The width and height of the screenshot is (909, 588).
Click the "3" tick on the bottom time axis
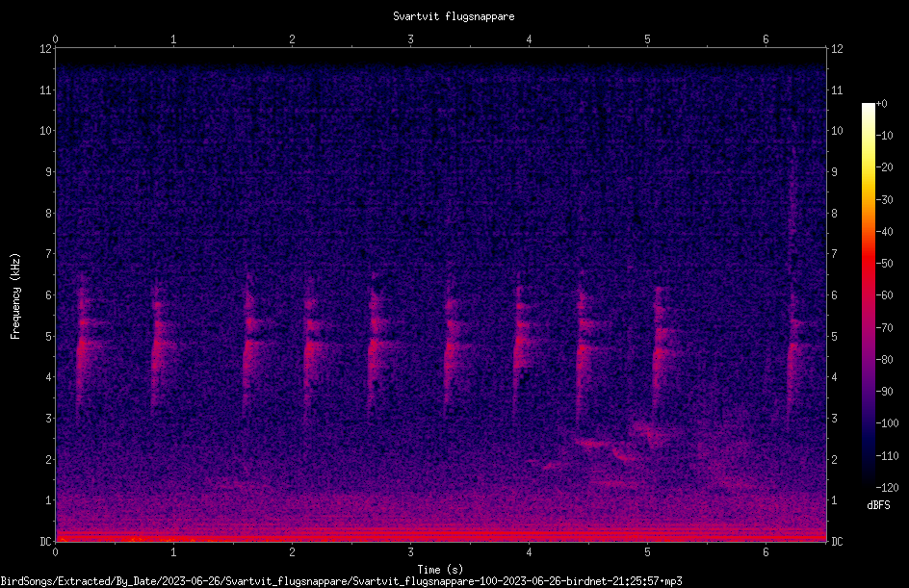click(410, 552)
